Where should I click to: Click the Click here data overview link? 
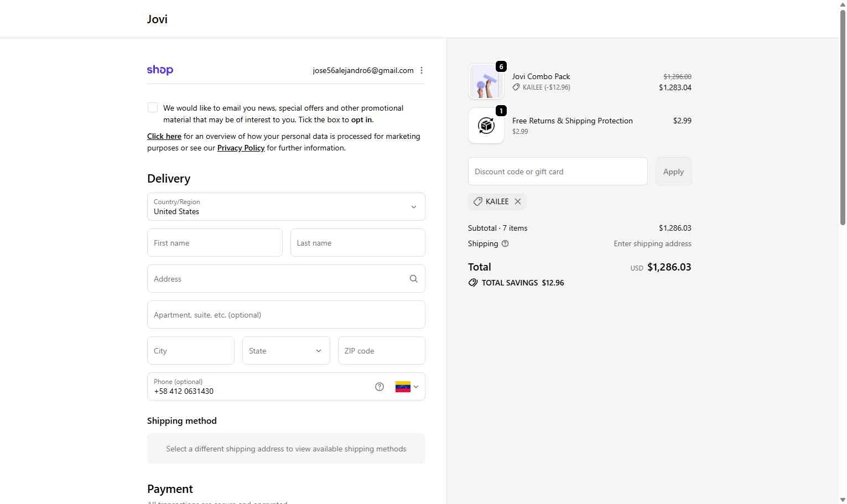click(x=164, y=136)
